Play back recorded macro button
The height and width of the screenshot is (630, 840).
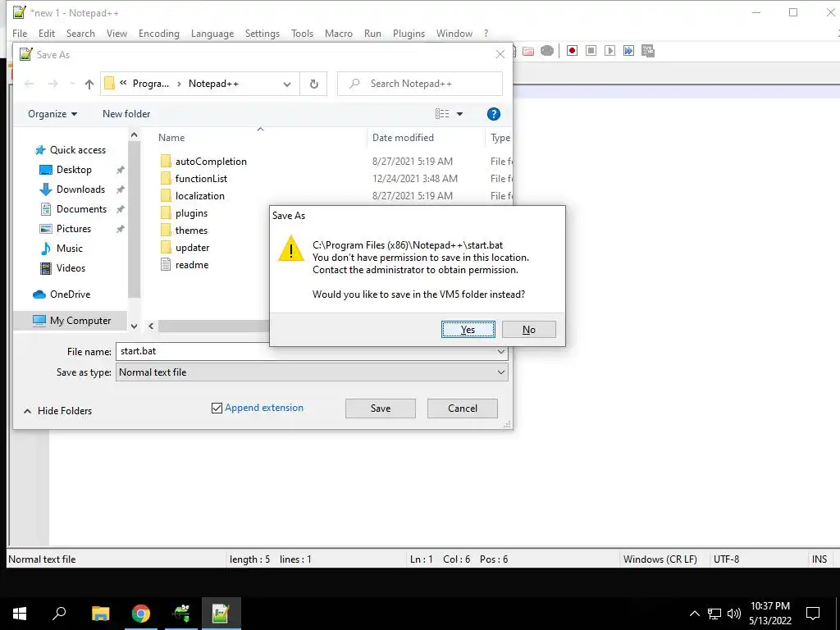pos(609,51)
